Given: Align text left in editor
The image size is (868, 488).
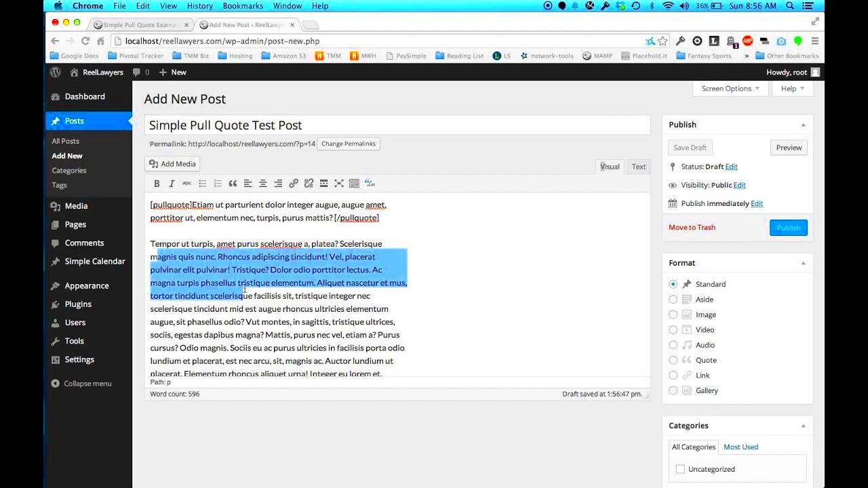Looking at the screenshot, I should coord(248,184).
